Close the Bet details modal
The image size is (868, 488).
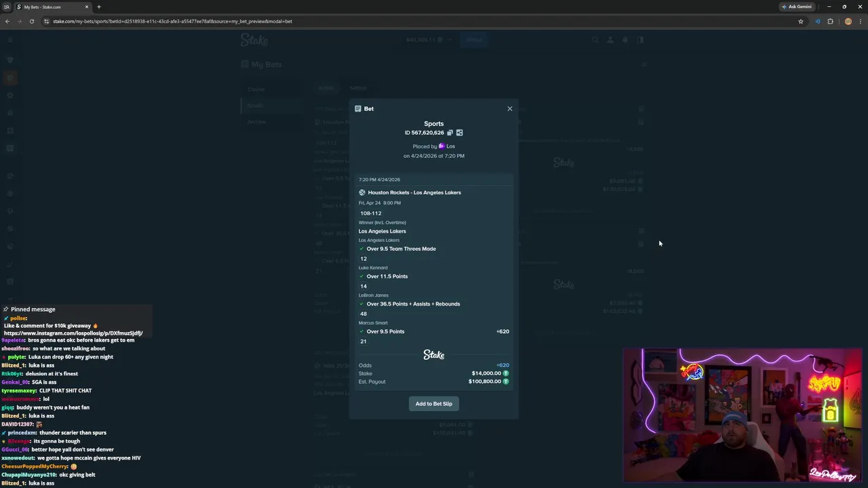click(x=510, y=108)
